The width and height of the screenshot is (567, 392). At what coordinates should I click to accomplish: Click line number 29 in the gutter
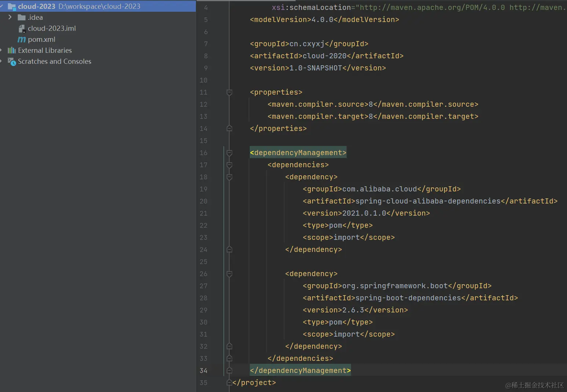pyautogui.click(x=204, y=310)
